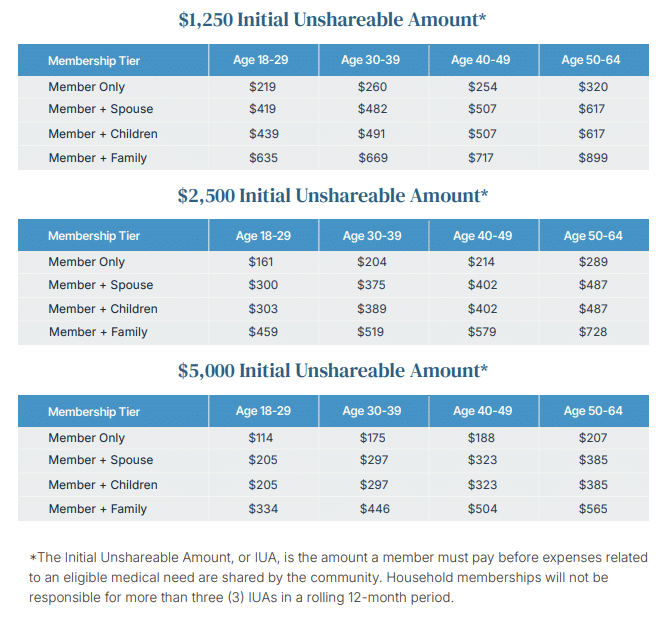671x621 pixels.
Task: Click the $161 Member Only price
Action: [263, 262]
